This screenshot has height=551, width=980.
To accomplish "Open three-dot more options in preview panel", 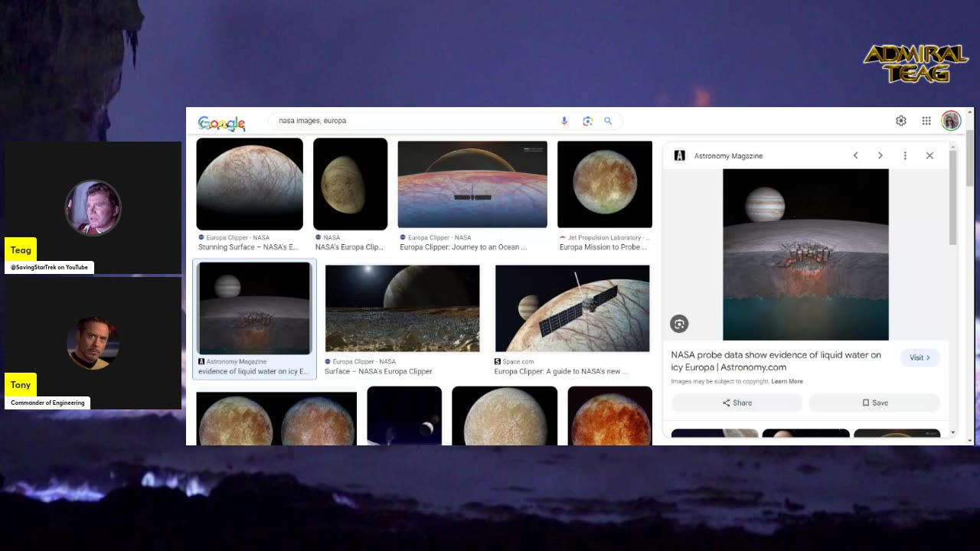I will click(x=905, y=155).
